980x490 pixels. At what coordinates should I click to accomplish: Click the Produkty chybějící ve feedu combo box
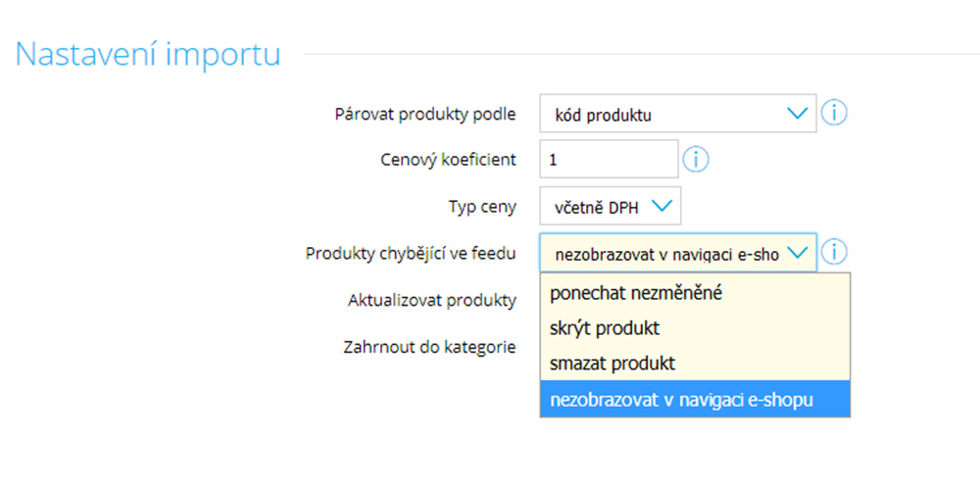click(678, 253)
